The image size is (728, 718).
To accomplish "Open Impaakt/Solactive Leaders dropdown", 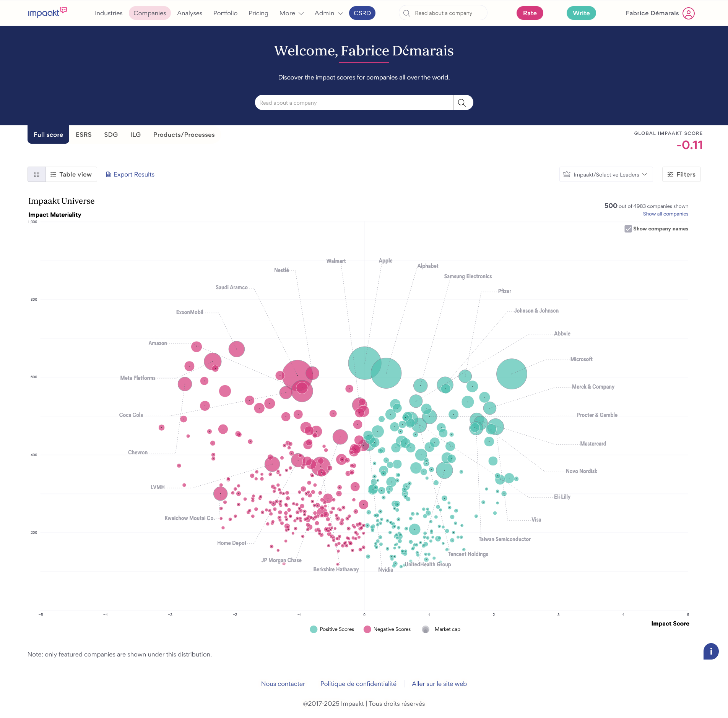I will 606,175.
